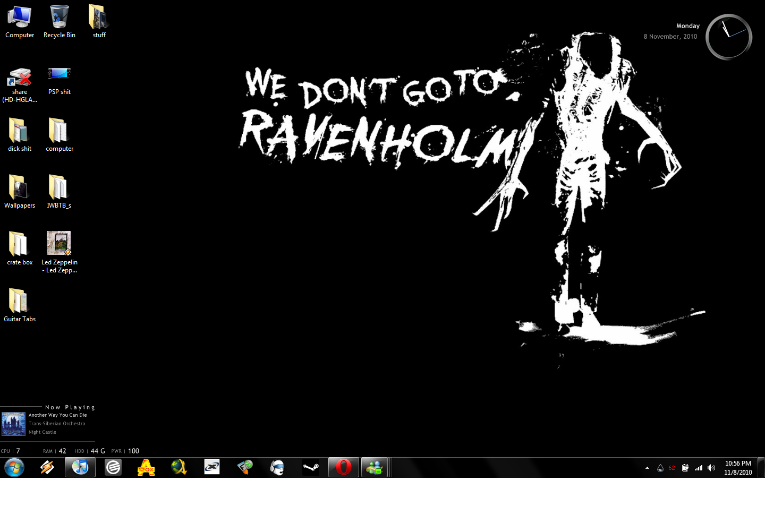
Task: Launch the rocket 'F' taskbar icon
Action: 245,467
